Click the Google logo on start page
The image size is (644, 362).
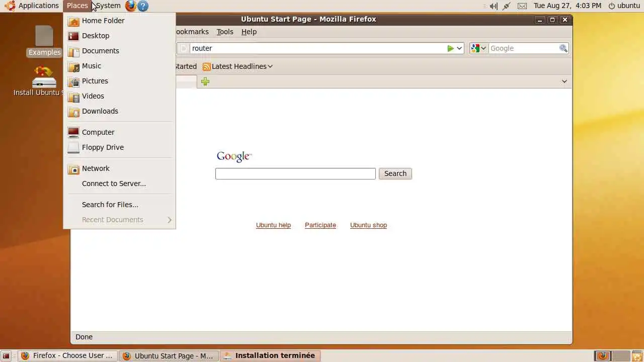coord(234,156)
